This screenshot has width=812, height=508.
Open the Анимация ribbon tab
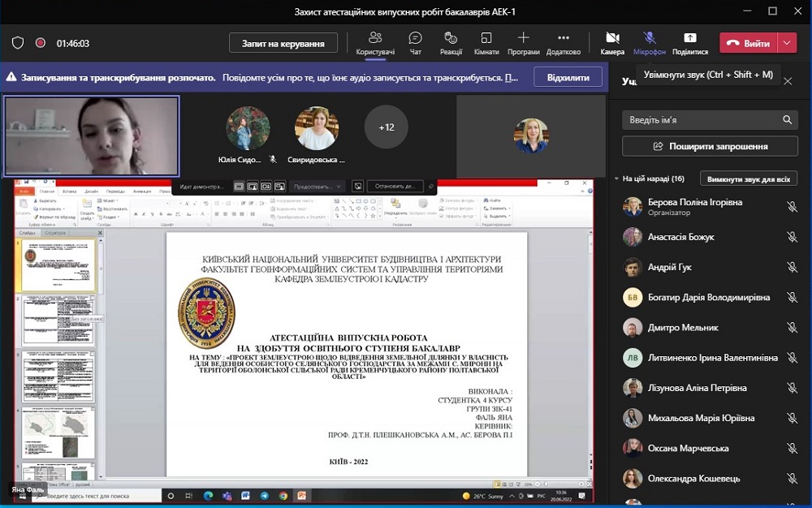[x=142, y=192]
